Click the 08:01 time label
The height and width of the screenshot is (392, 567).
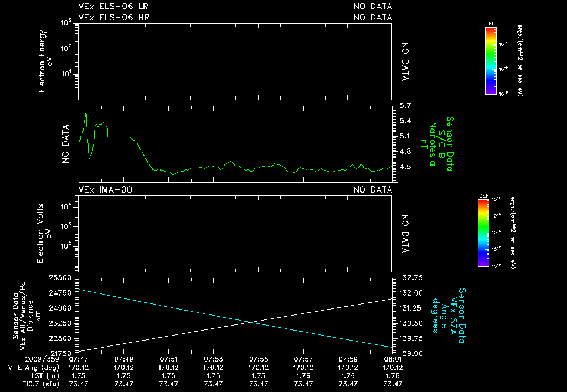(x=393, y=359)
